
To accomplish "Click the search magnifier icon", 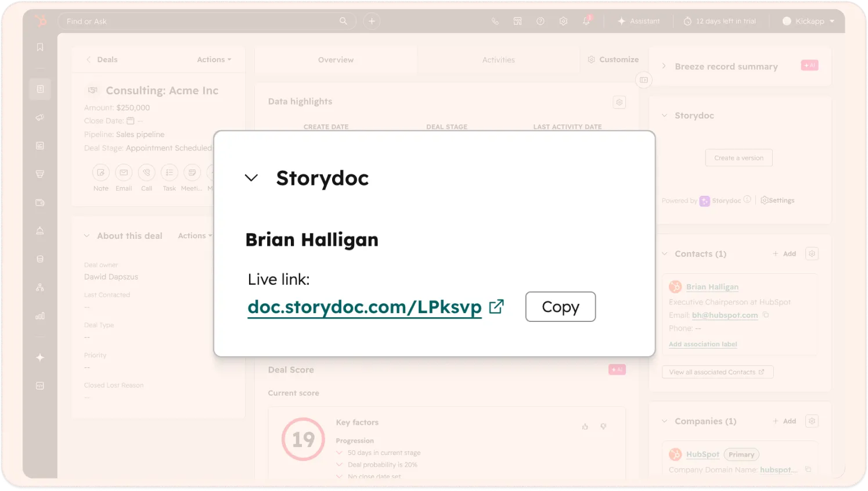I will pyautogui.click(x=343, y=21).
